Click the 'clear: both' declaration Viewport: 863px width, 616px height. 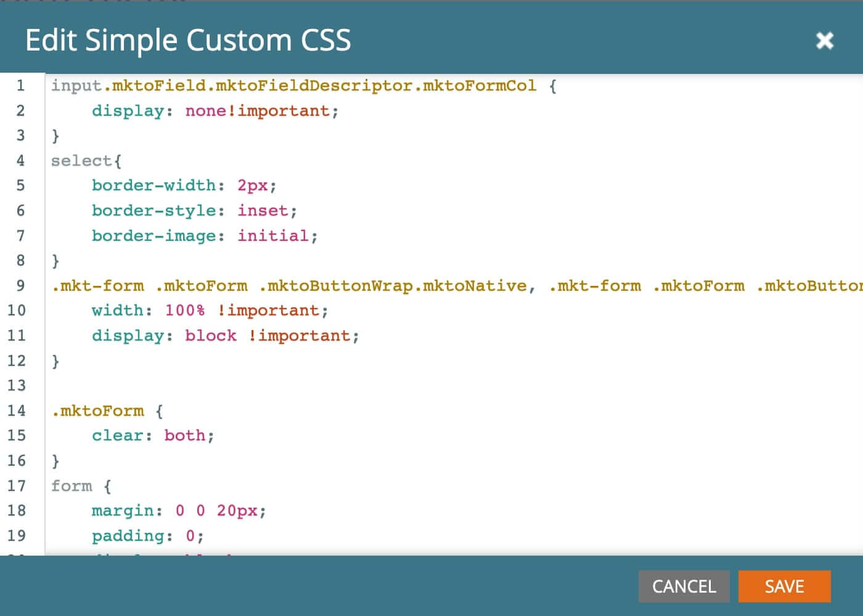pyautogui.click(x=152, y=436)
